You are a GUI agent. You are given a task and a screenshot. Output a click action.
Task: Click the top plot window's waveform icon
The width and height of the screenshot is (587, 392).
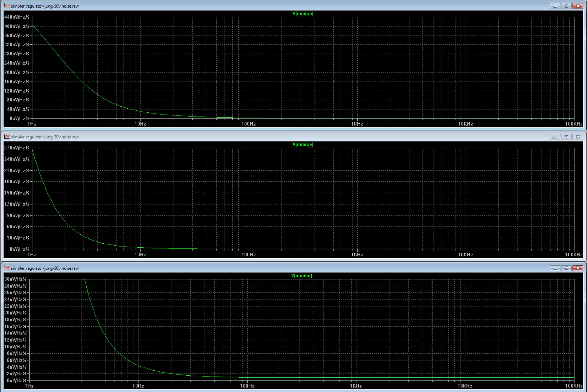(x=7, y=6)
